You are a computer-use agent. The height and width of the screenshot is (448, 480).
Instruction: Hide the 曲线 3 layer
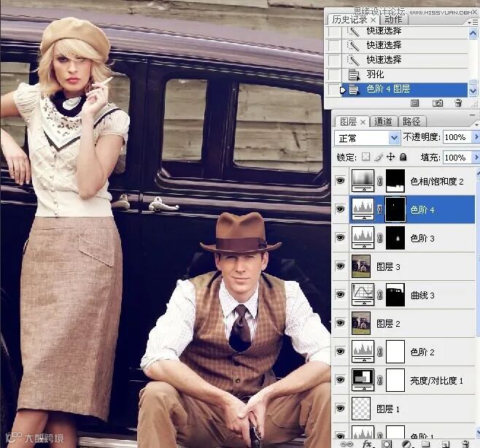pyautogui.click(x=340, y=295)
